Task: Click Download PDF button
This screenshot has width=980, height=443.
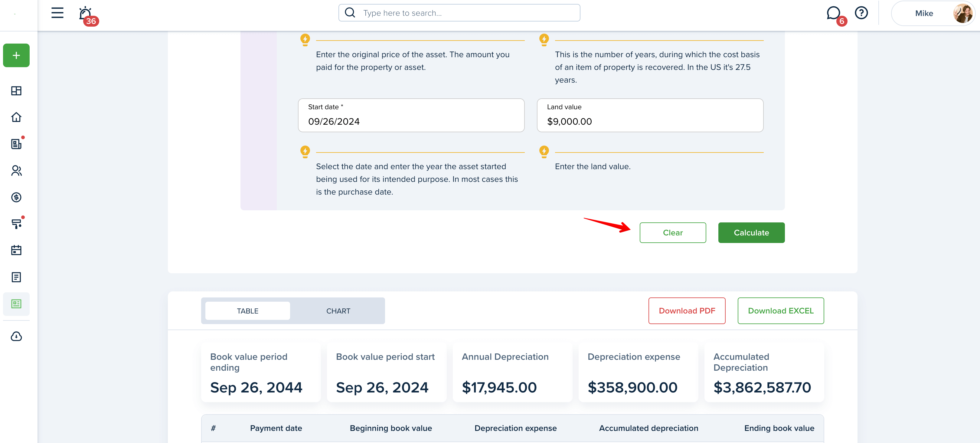Action: [x=687, y=310]
